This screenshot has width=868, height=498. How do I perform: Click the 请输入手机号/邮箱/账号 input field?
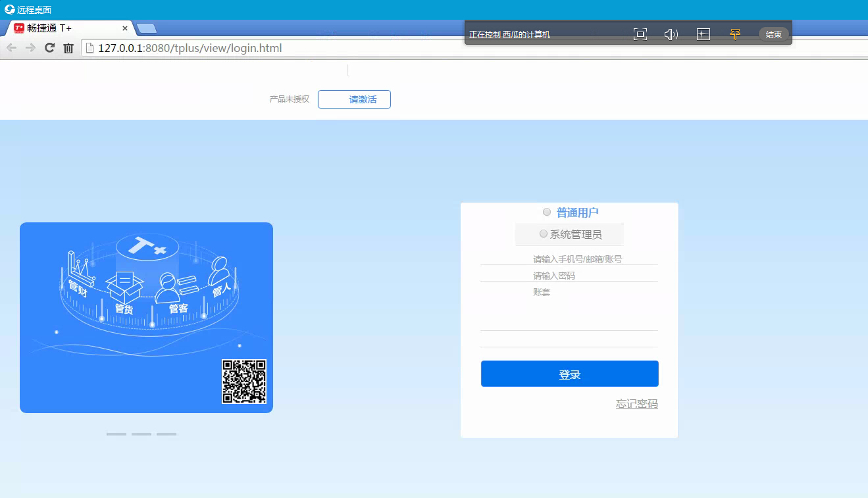[x=569, y=259]
